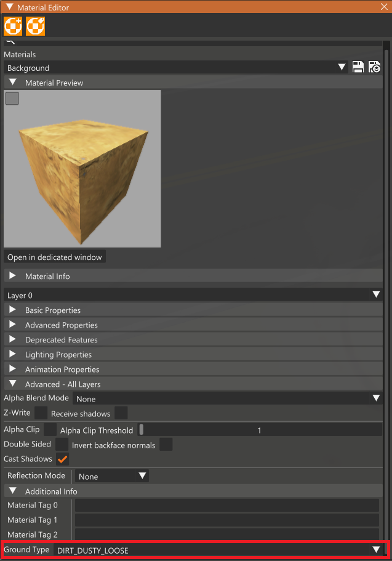The width and height of the screenshot is (392, 561).
Task: Tick the Receive shadows checkbox
Action: point(121,413)
